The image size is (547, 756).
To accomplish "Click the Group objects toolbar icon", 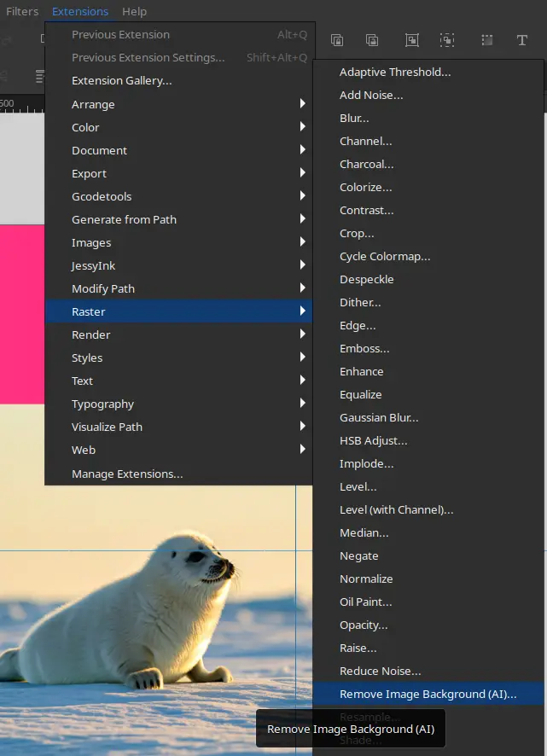I will (412, 40).
